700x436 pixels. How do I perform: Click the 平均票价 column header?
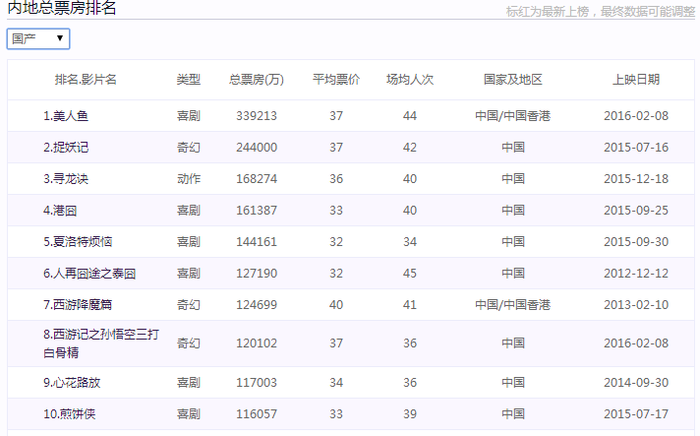tap(336, 80)
